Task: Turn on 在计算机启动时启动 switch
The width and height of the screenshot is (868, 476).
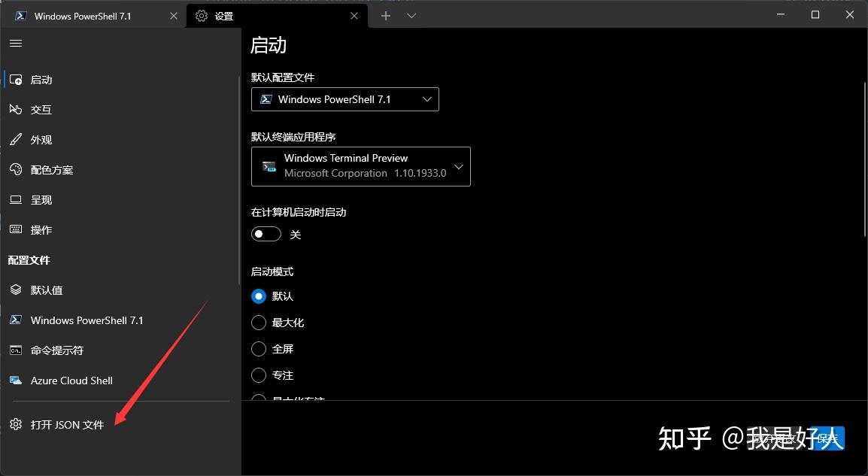Action: point(266,234)
